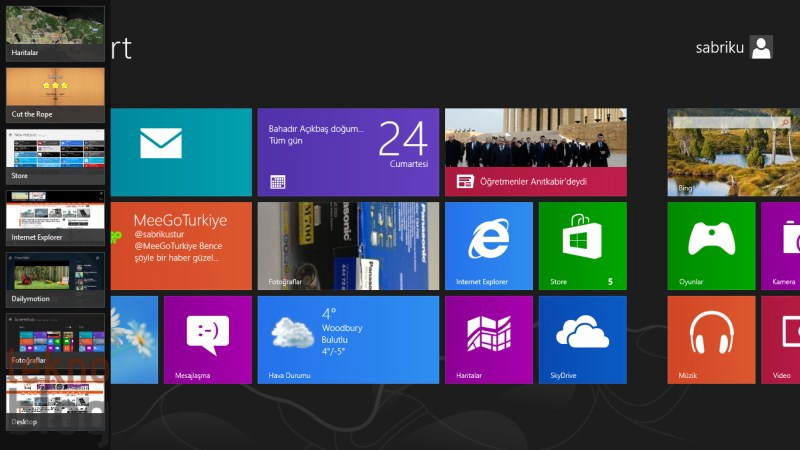Open the Haritalar maps tile

point(489,340)
